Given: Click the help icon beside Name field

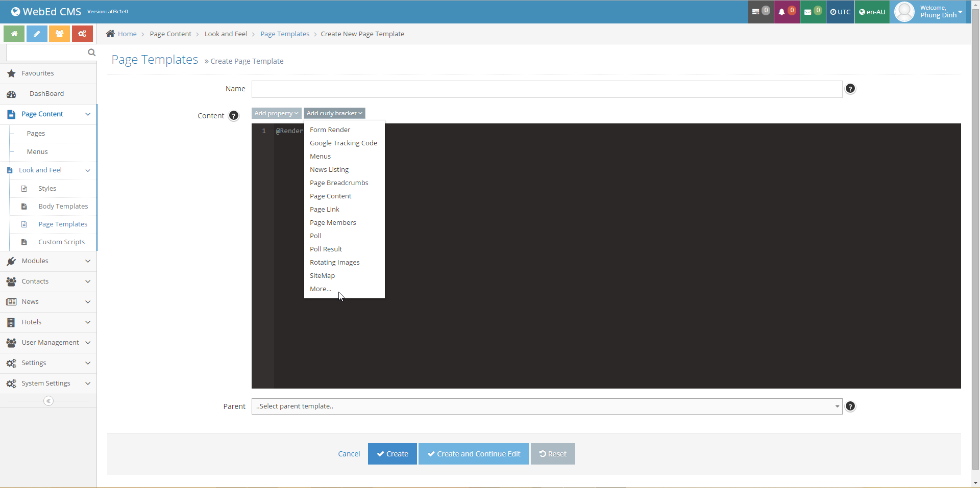Looking at the screenshot, I should pyautogui.click(x=850, y=89).
